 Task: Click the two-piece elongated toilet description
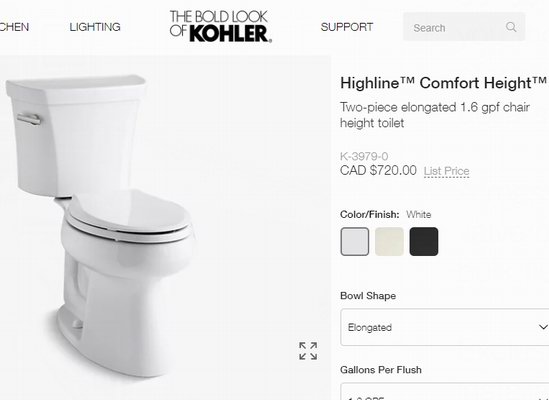435,115
